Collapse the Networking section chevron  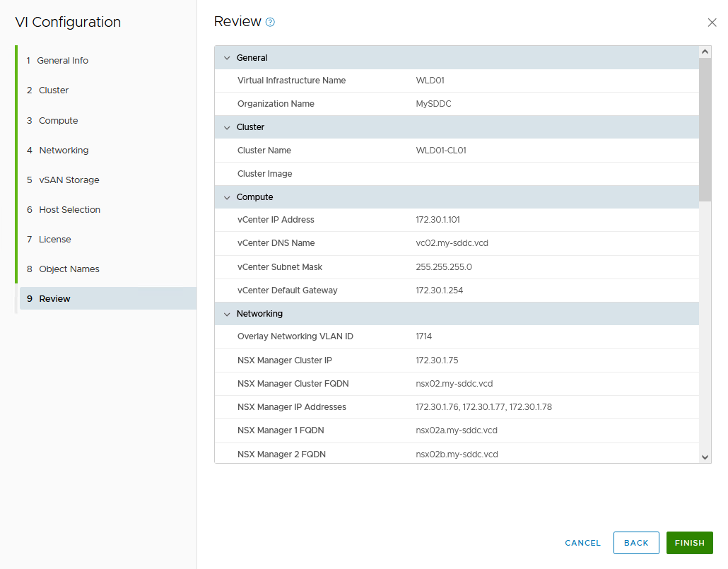227,313
